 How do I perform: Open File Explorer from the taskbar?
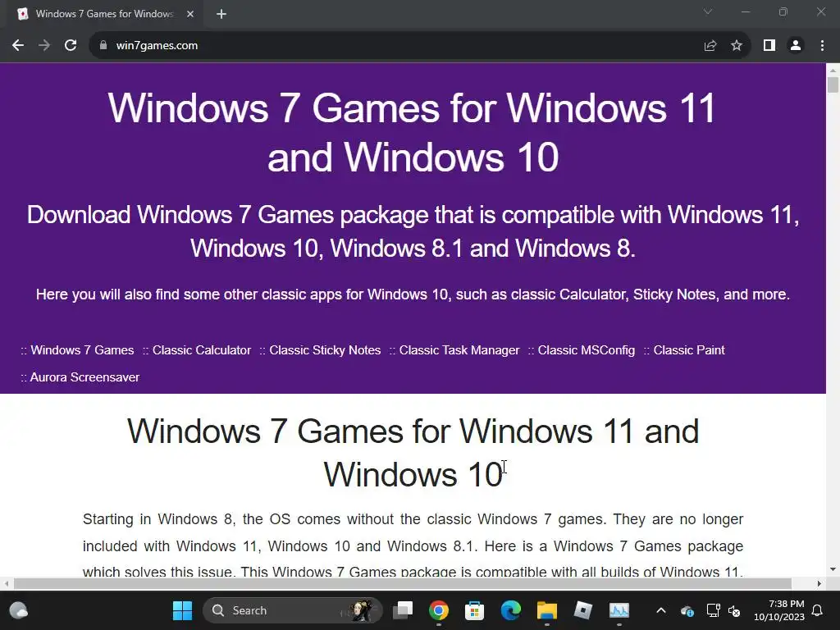click(547, 610)
